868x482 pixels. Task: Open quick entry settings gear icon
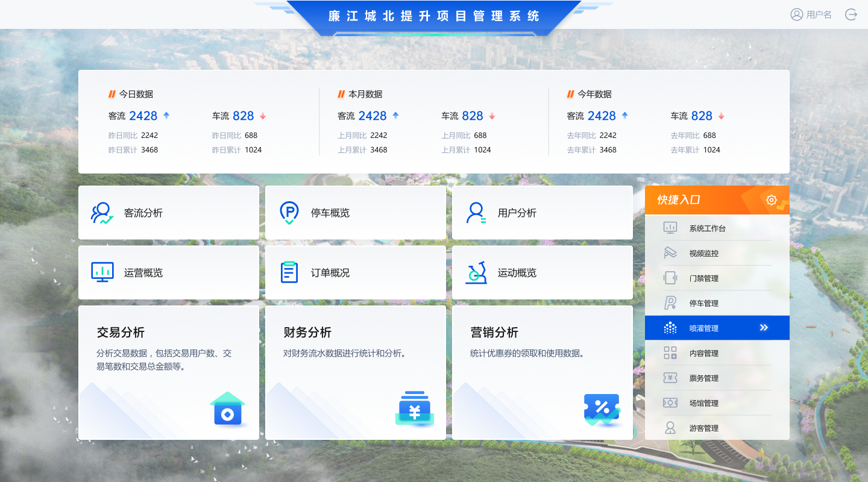(772, 200)
